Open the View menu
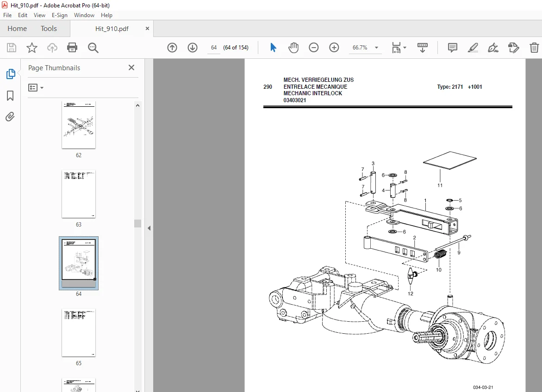 click(39, 15)
